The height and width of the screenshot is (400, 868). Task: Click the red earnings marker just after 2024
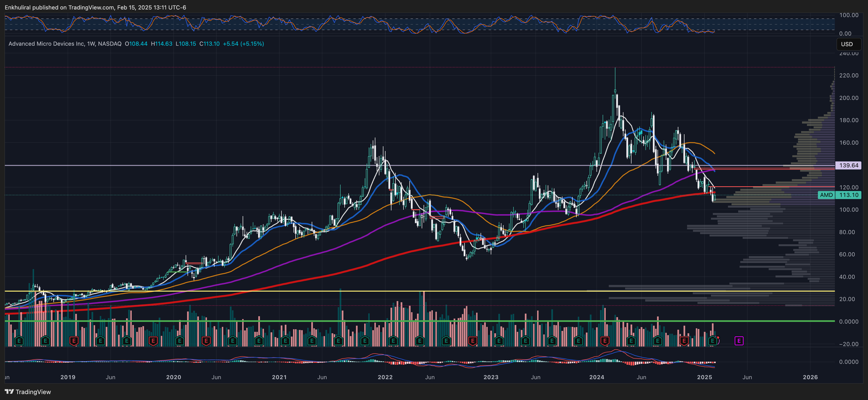(605, 341)
